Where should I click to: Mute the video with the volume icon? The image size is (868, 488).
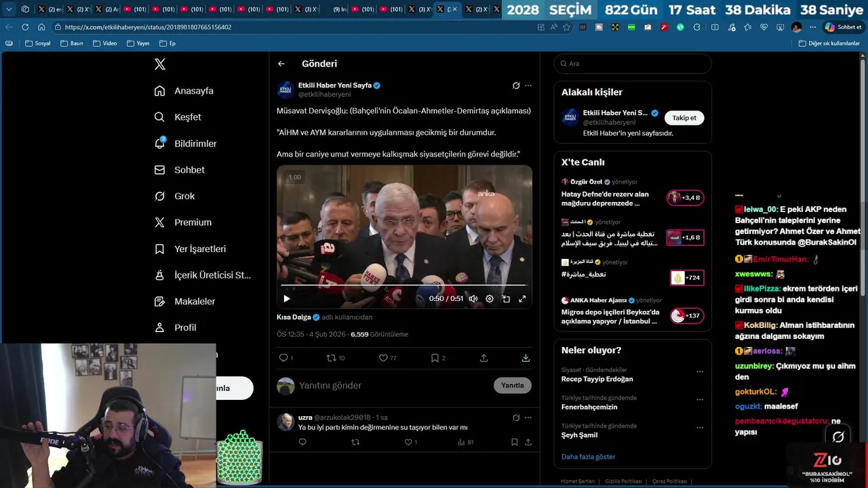point(473,298)
